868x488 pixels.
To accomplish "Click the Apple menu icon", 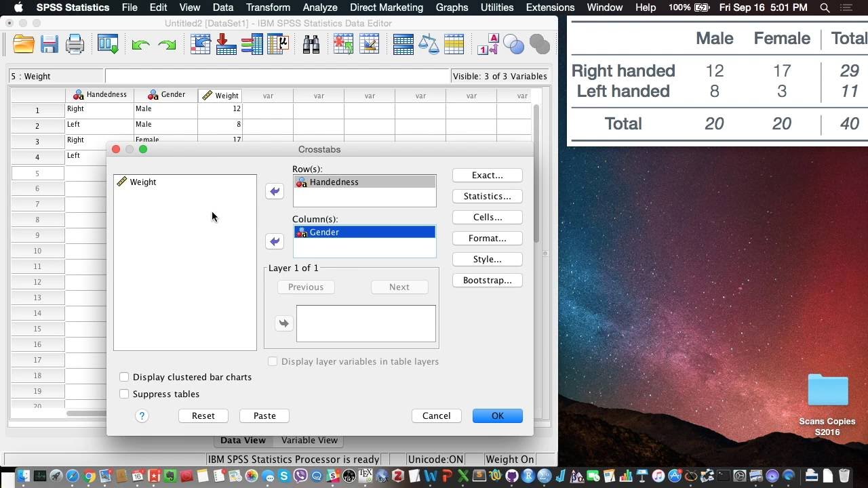I will (18, 7).
